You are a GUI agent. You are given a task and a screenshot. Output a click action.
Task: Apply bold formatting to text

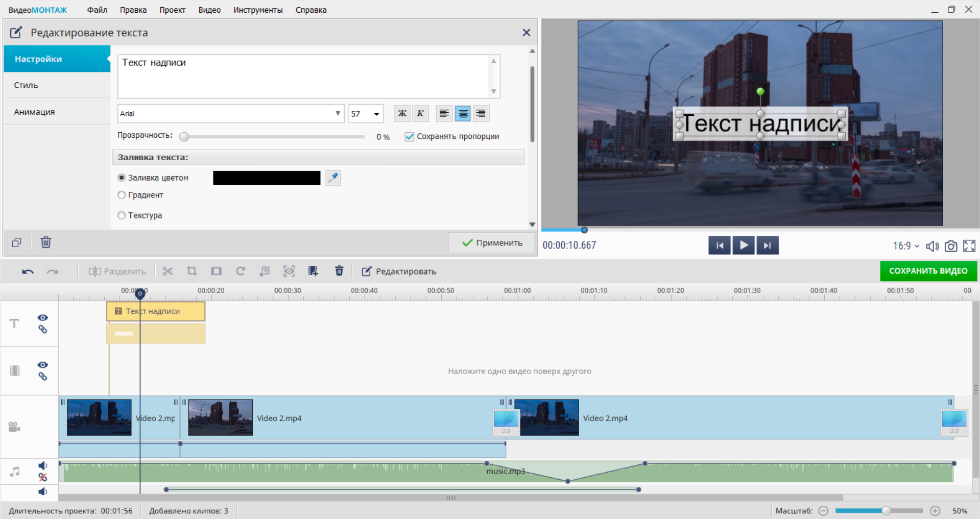coord(402,113)
